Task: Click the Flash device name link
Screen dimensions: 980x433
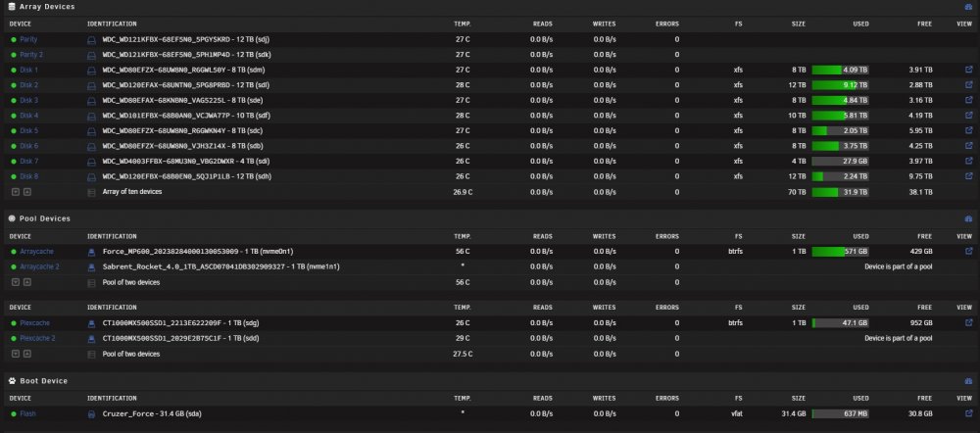Action: tap(27, 413)
